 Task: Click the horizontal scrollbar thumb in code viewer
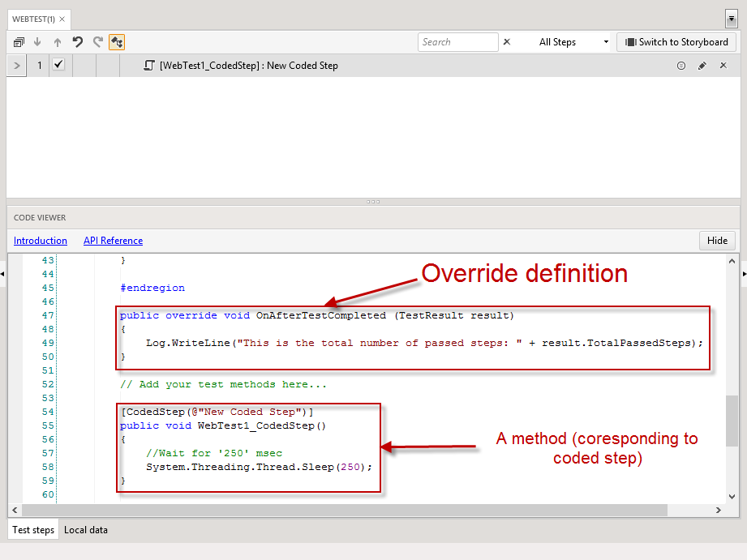[345, 510]
